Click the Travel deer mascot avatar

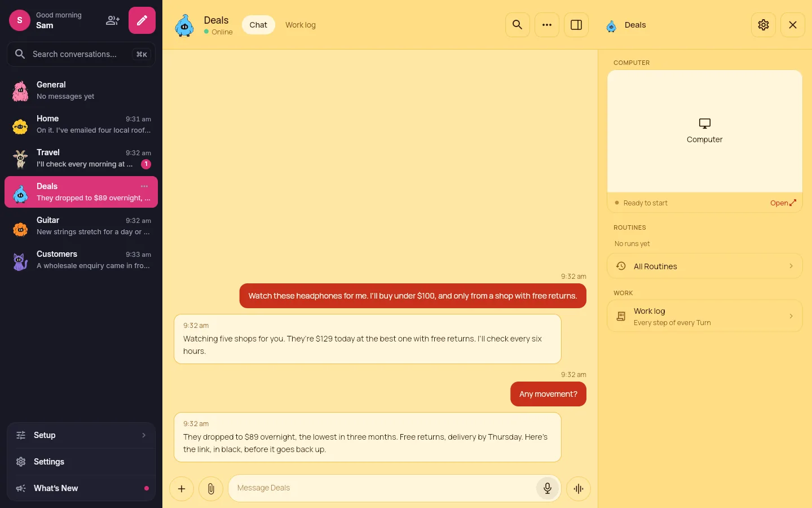(x=21, y=159)
